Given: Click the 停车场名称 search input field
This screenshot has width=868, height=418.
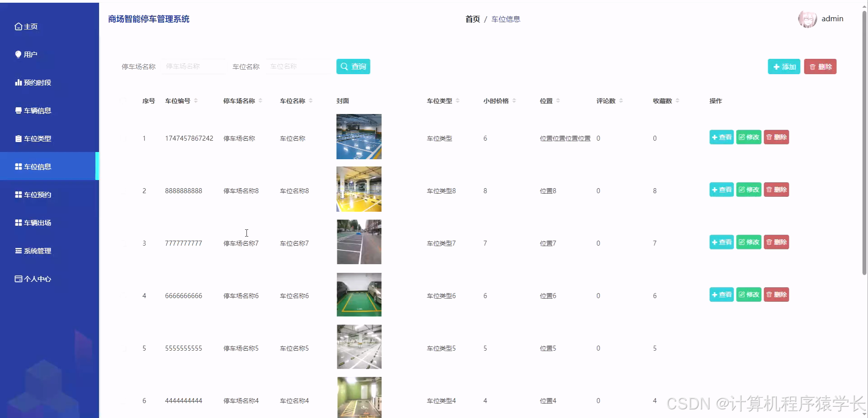Looking at the screenshot, I should (194, 66).
